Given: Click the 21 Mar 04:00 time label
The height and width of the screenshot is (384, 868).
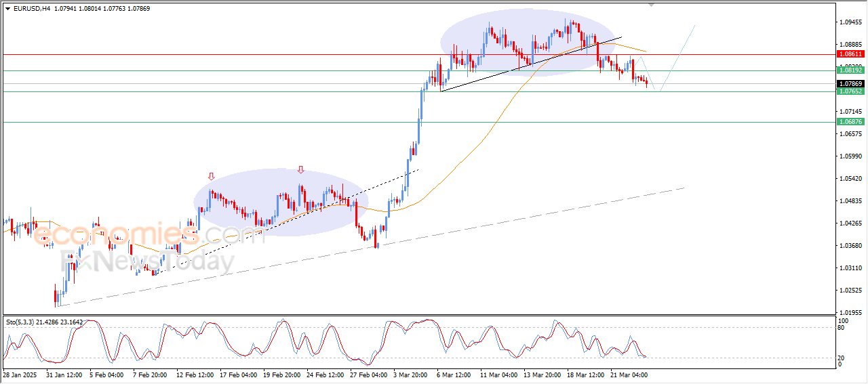Looking at the screenshot, I should 630,374.
